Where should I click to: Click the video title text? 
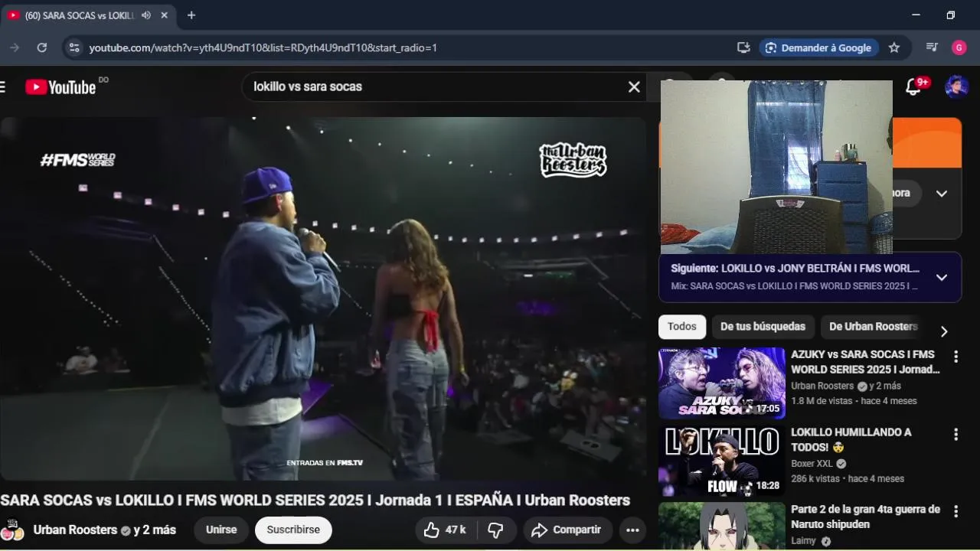[x=315, y=500]
